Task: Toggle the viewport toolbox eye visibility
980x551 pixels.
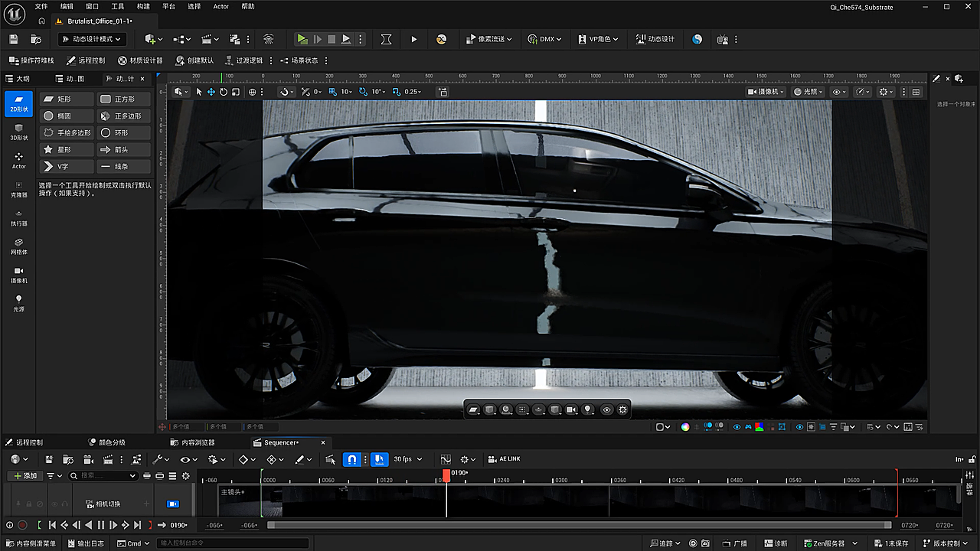Action: (607, 410)
